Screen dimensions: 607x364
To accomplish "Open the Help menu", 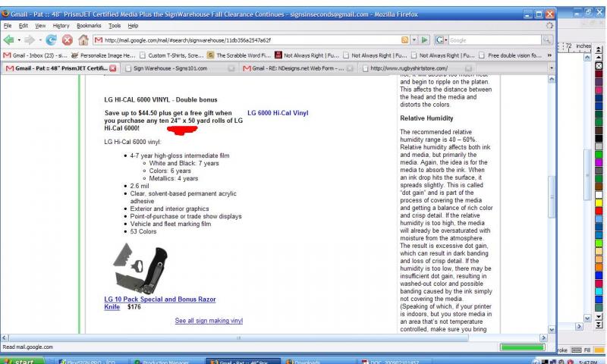I will 133,26.
